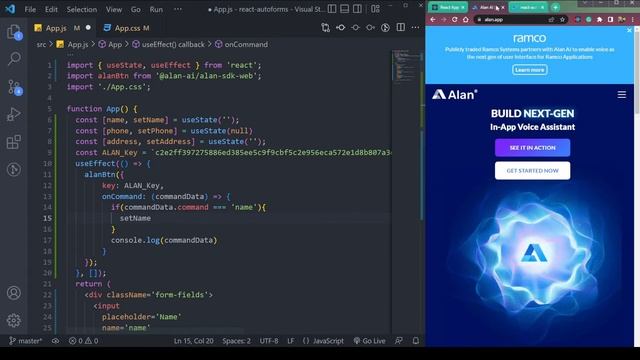Click the middle commit node icon
This screenshot has width=640, height=360.
(x=356, y=28)
